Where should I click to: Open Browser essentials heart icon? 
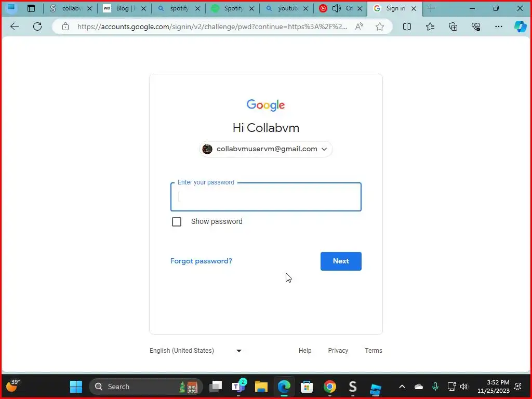(476, 26)
